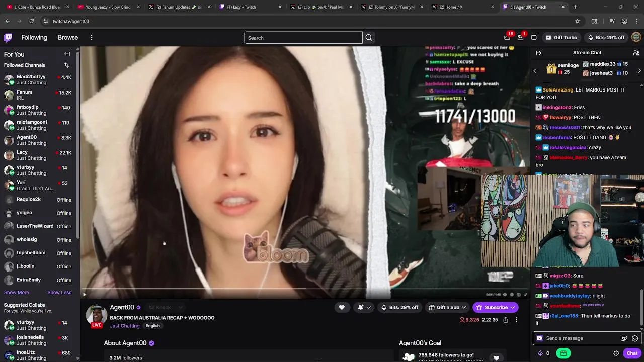The height and width of the screenshot is (362, 644).
Task: Click the chat panel scrollbar
Action: (641, 308)
